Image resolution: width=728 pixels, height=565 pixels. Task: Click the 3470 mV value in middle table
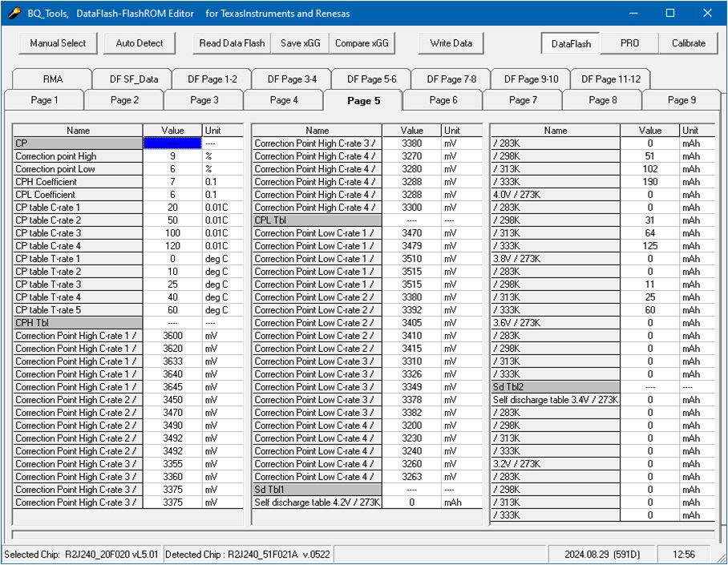pyautogui.click(x=412, y=233)
